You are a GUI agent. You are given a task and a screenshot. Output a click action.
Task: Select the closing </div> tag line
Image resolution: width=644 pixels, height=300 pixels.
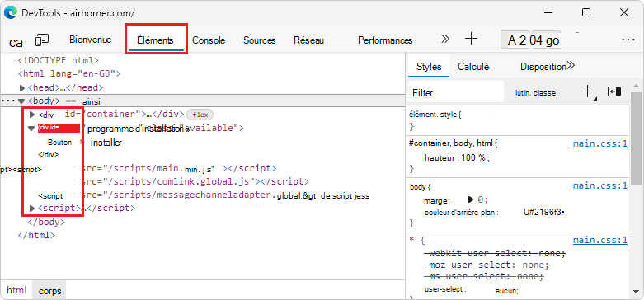[x=48, y=155]
